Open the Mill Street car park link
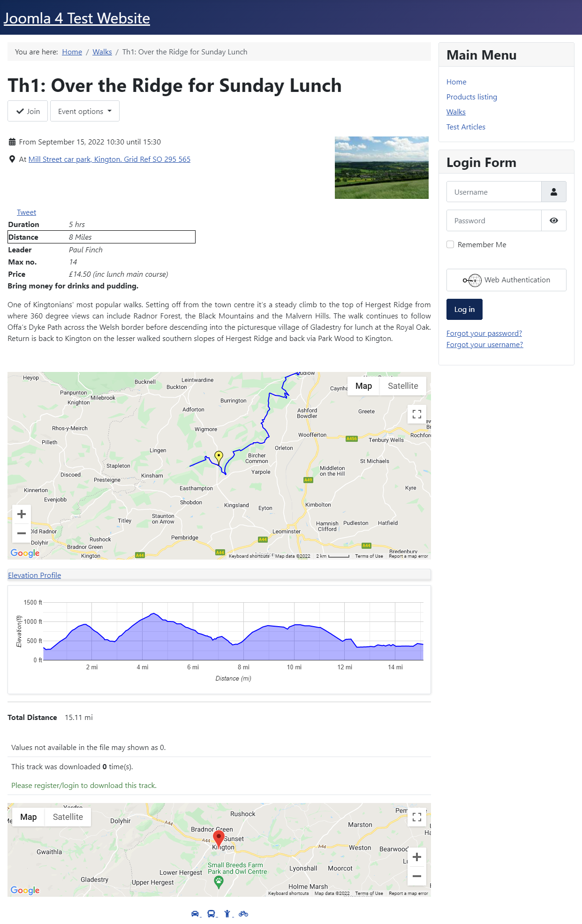Viewport: 582px width, 924px height. (109, 159)
